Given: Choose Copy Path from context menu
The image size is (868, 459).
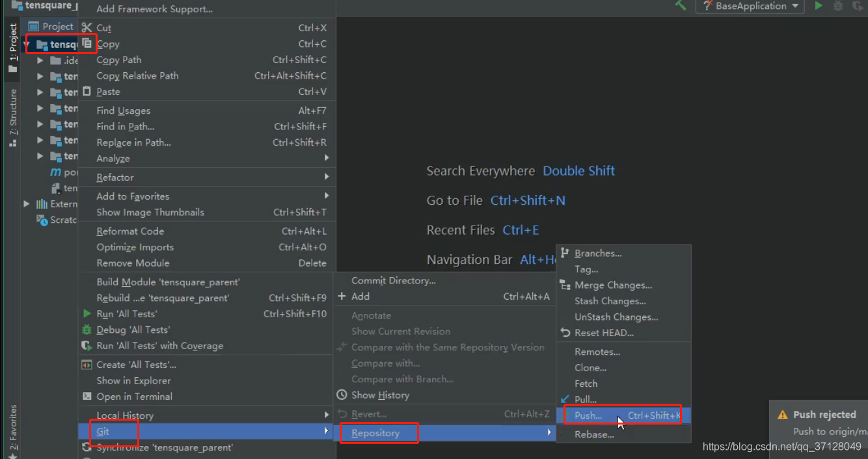Looking at the screenshot, I should [206, 60].
